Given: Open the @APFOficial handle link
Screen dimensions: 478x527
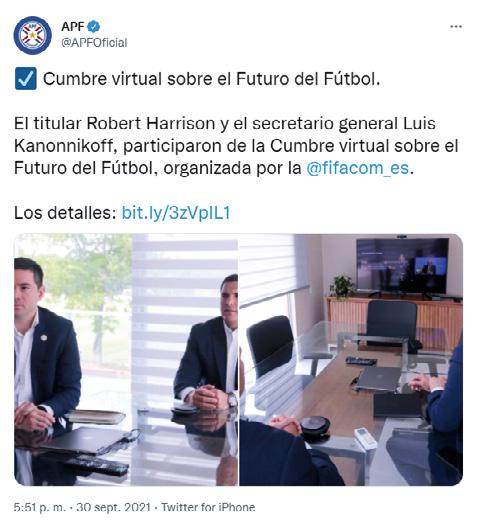Looking at the screenshot, I should pyautogui.click(x=94, y=43).
